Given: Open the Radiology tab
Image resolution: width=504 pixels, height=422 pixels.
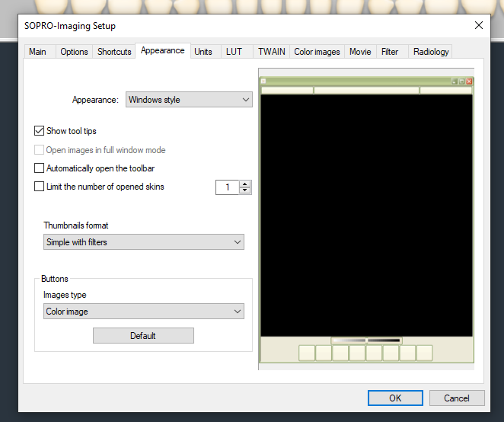Looking at the screenshot, I should click(431, 52).
